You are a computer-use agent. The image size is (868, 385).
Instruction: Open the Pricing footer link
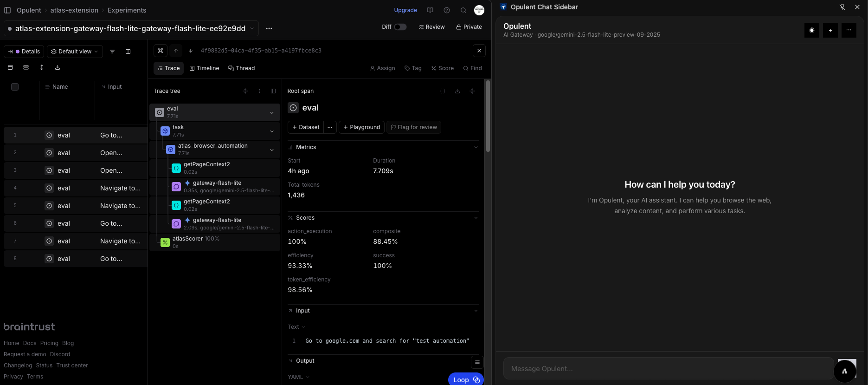(x=49, y=343)
